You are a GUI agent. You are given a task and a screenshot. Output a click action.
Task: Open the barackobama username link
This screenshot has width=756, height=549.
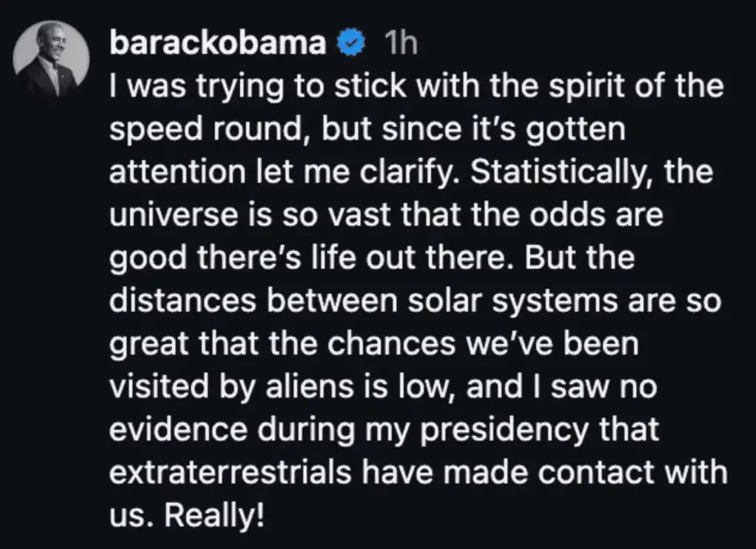point(218,44)
